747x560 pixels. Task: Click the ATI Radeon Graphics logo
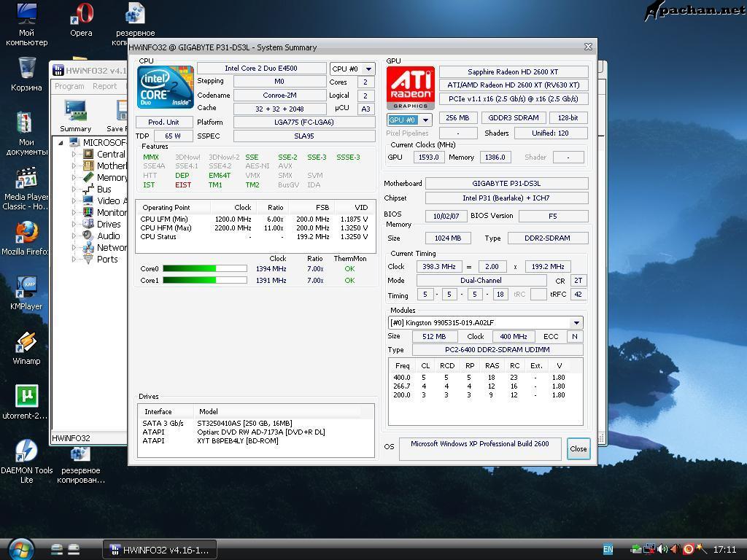[x=410, y=88]
